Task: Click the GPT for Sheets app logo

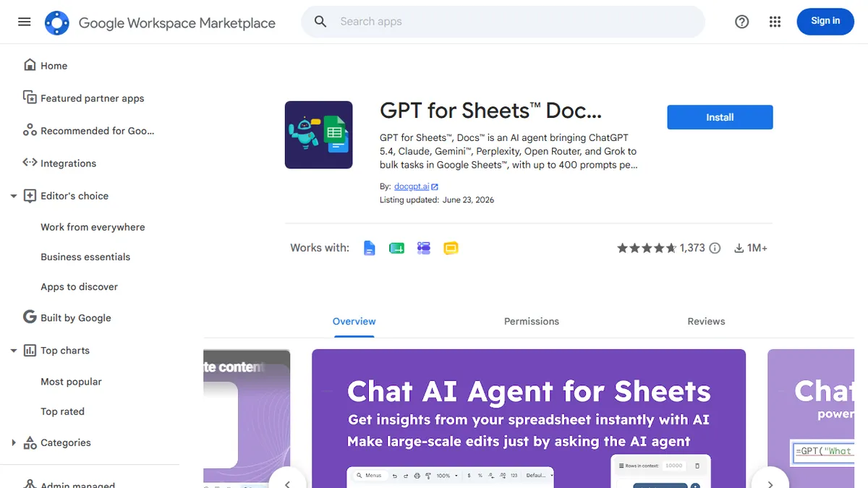Action: click(318, 134)
